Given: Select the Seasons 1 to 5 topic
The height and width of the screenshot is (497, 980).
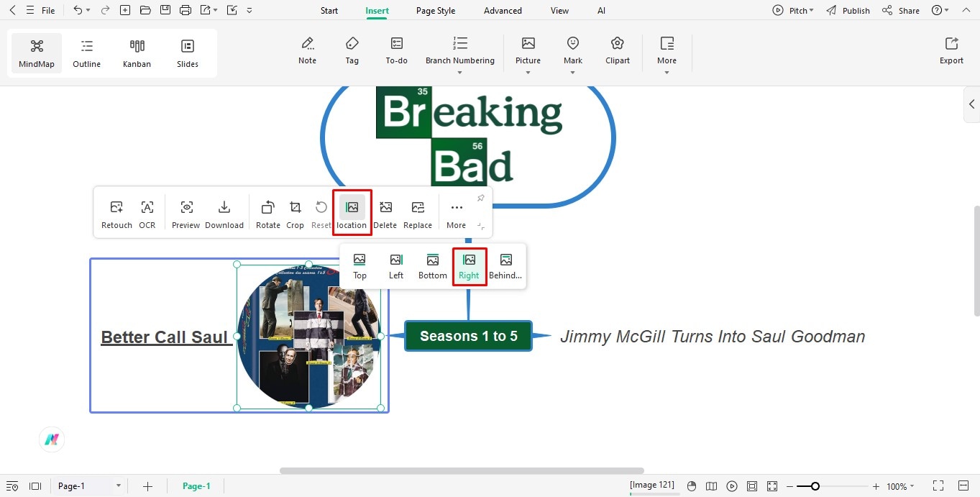Looking at the screenshot, I should [469, 336].
